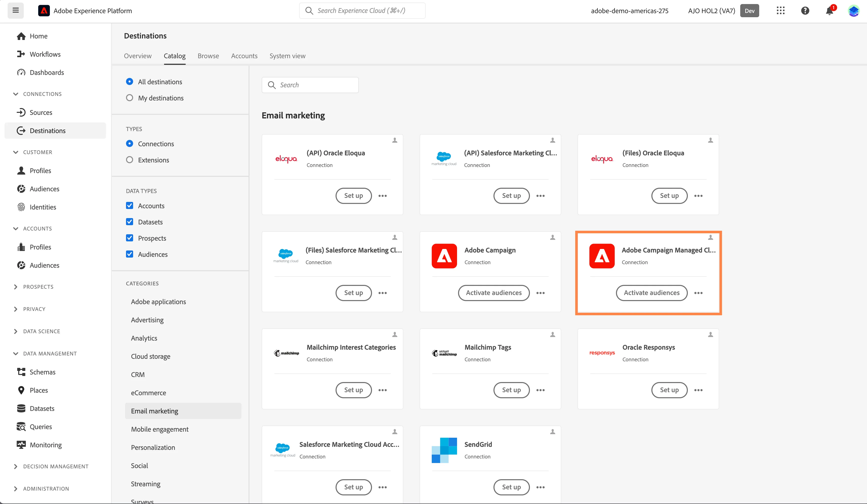Open Datasets under Data Management
The width and height of the screenshot is (867, 504).
click(x=42, y=408)
